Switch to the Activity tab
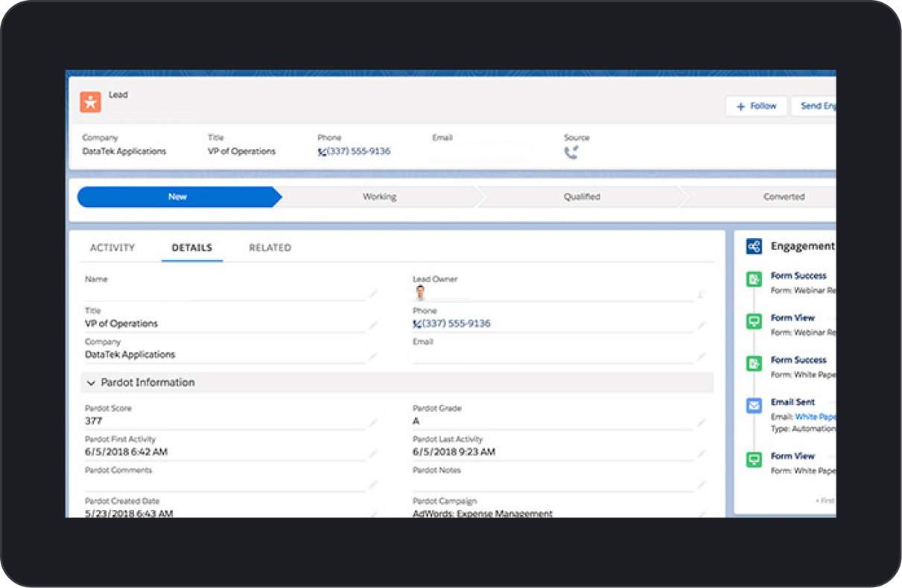This screenshot has height=588, width=902. (112, 247)
